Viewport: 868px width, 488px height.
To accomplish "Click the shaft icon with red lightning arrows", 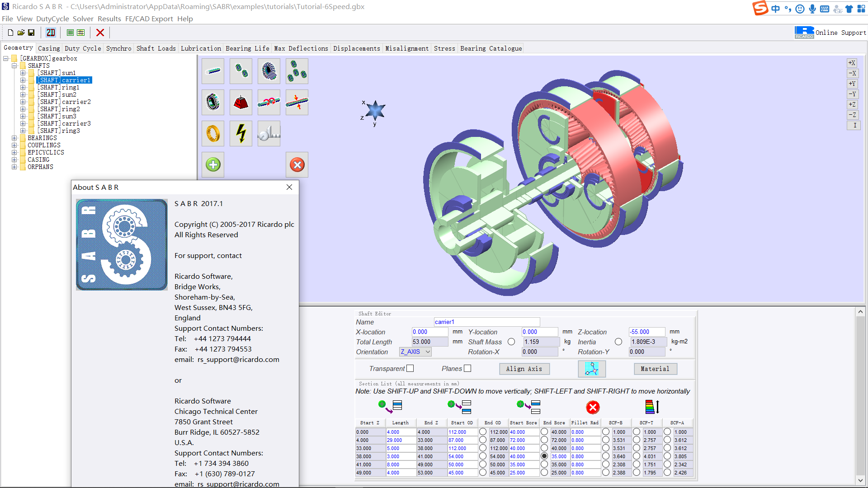I will (x=297, y=102).
